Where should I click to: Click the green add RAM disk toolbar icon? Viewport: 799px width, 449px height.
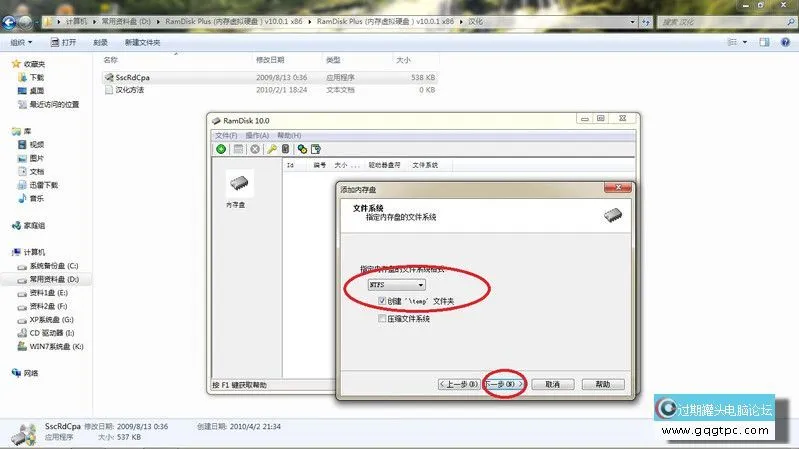coord(221,149)
